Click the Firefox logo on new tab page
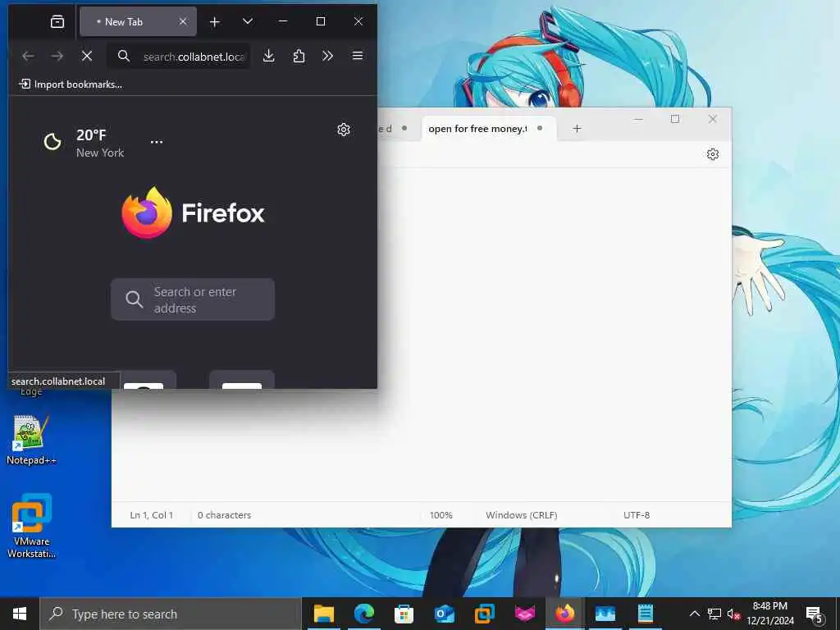840x630 pixels. pos(193,212)
